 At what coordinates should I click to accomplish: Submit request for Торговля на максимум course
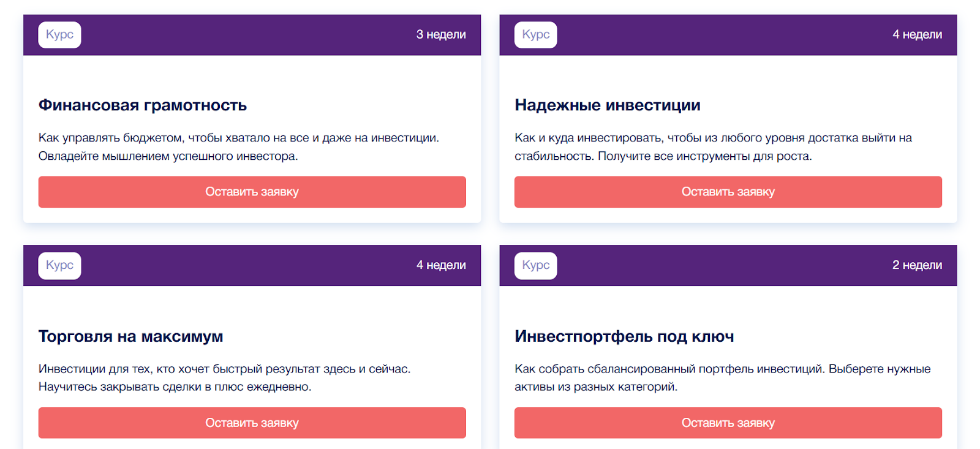[x=252, y=423]
